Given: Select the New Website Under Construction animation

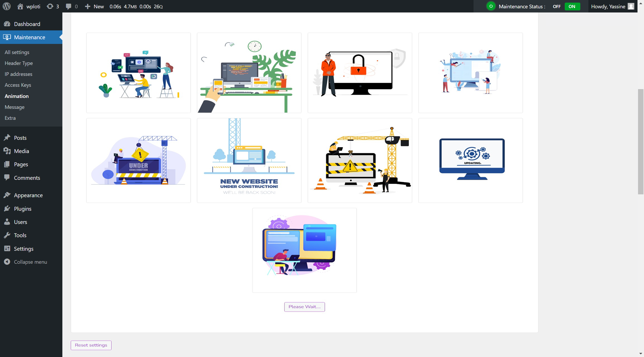Looking at the screenshot, I should click(x=249, y=160).
